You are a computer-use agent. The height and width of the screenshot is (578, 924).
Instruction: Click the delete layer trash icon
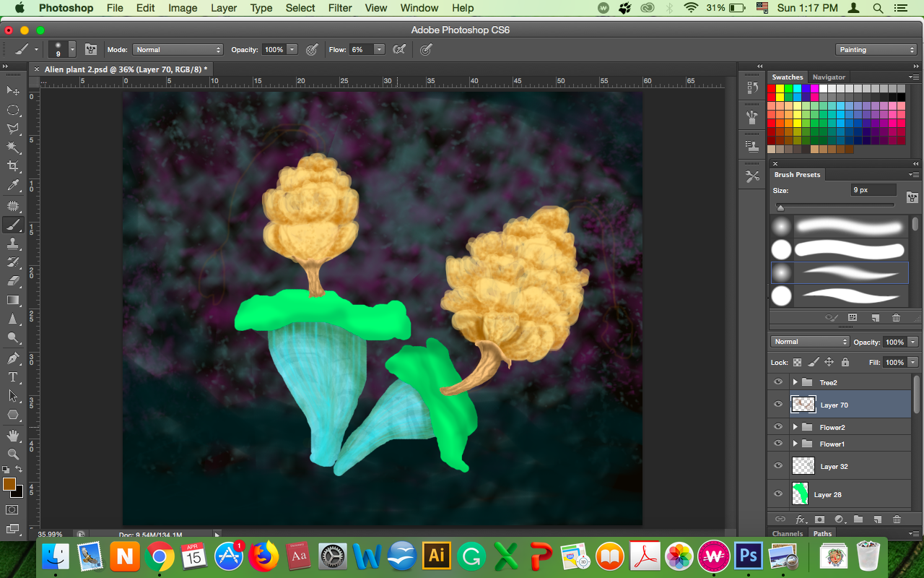(x=897, y=519)
